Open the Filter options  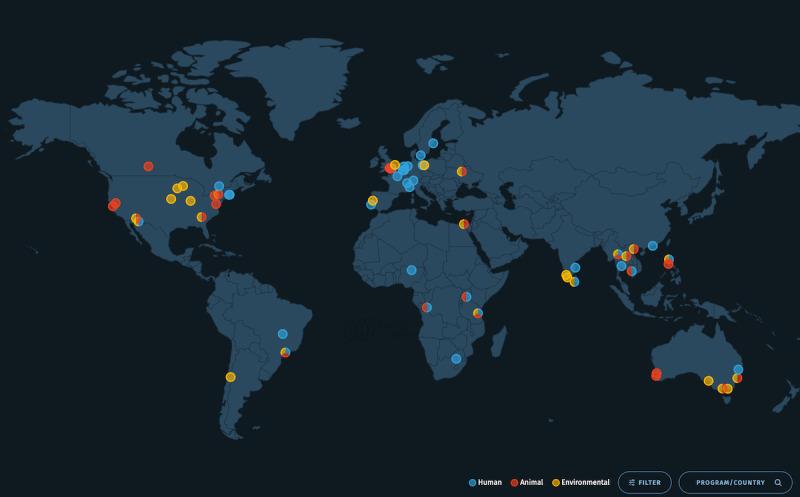tap(644, 482)
